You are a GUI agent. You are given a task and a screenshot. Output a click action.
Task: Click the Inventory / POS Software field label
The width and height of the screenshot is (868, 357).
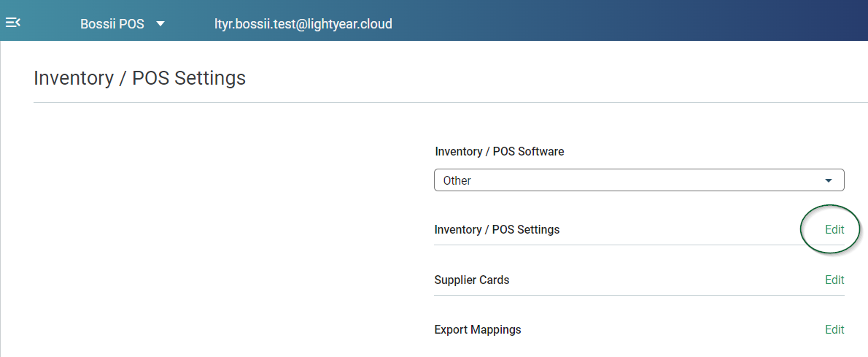tap(500, 151)
